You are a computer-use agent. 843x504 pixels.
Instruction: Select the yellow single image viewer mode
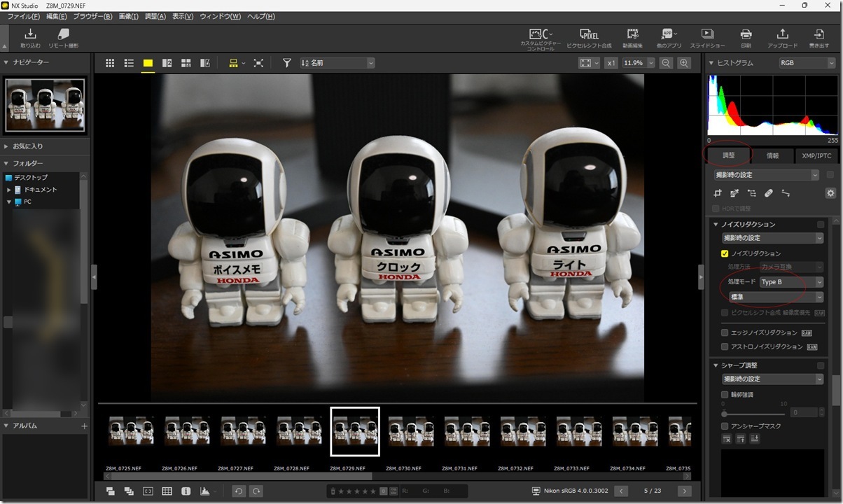click(148, 63)
